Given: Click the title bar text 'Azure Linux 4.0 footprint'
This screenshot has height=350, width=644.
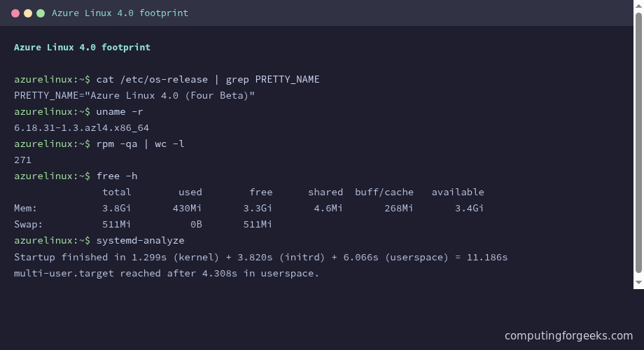Looking at the screenshot, I should point(120,13).
